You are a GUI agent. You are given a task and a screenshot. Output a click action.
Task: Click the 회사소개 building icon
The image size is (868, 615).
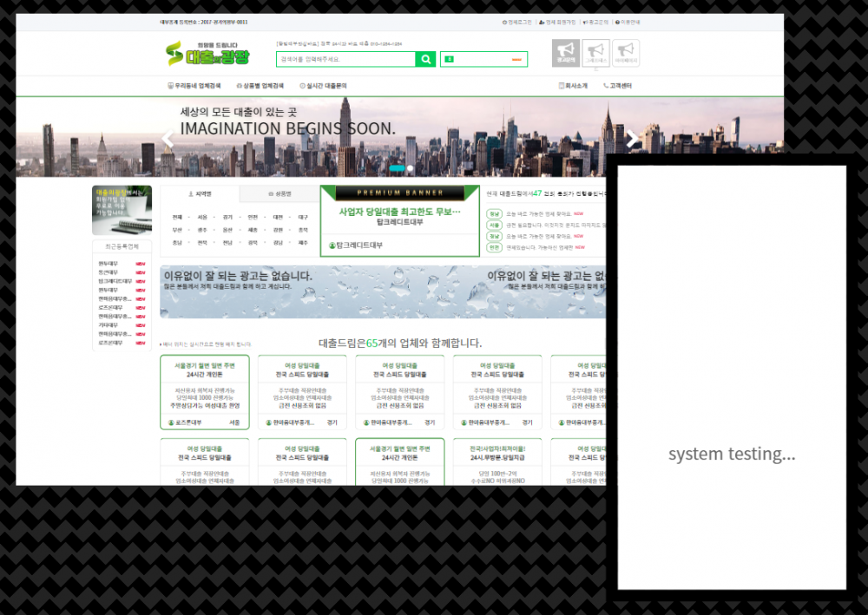[562, 85]
